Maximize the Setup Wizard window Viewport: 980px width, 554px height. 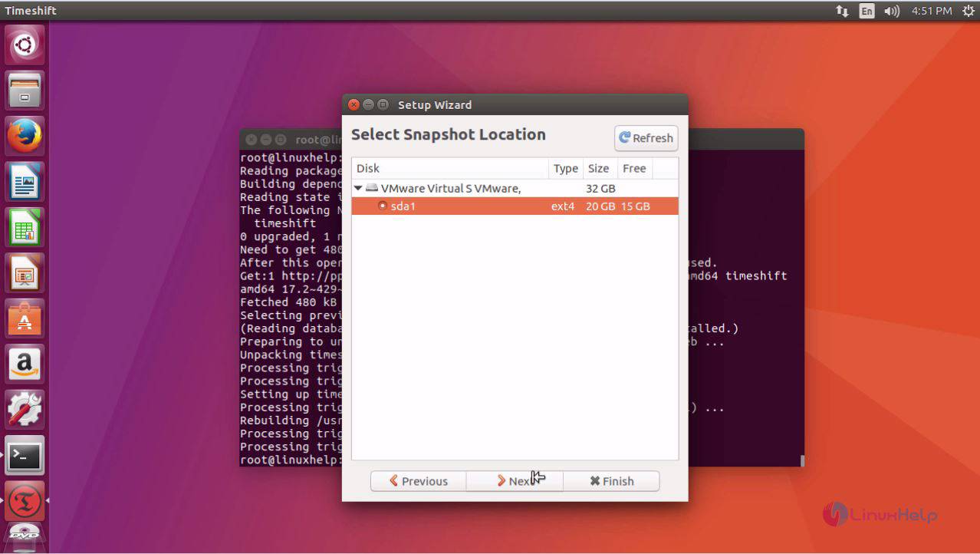383,105
